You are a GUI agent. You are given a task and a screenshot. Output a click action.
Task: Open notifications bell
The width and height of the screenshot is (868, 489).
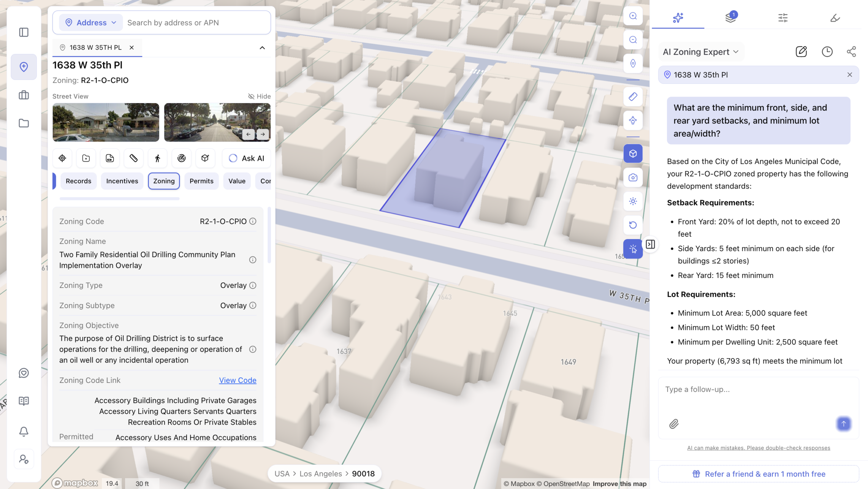point(24,431)
